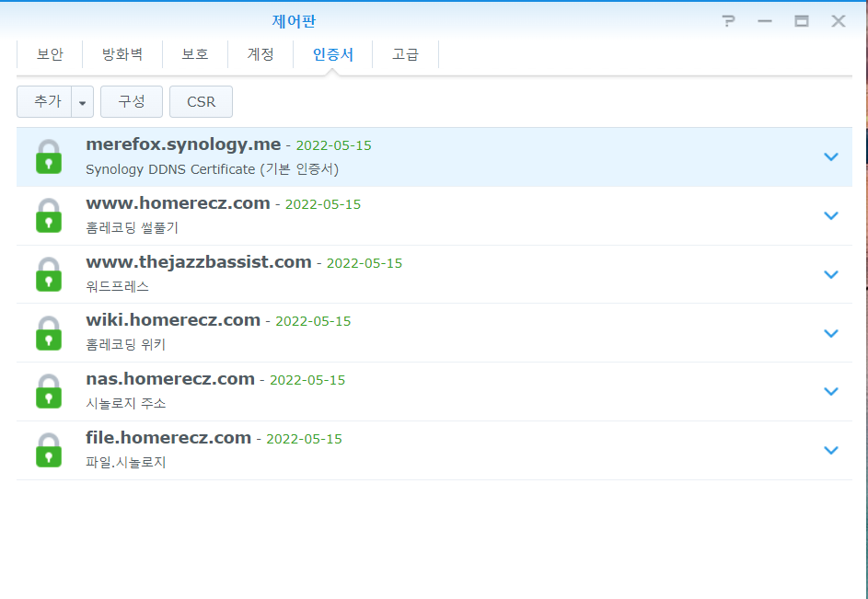Select the www.homerecz.com domain name
Image resolution: width=868 pixels, height=599 pixels.
(178, 203)
